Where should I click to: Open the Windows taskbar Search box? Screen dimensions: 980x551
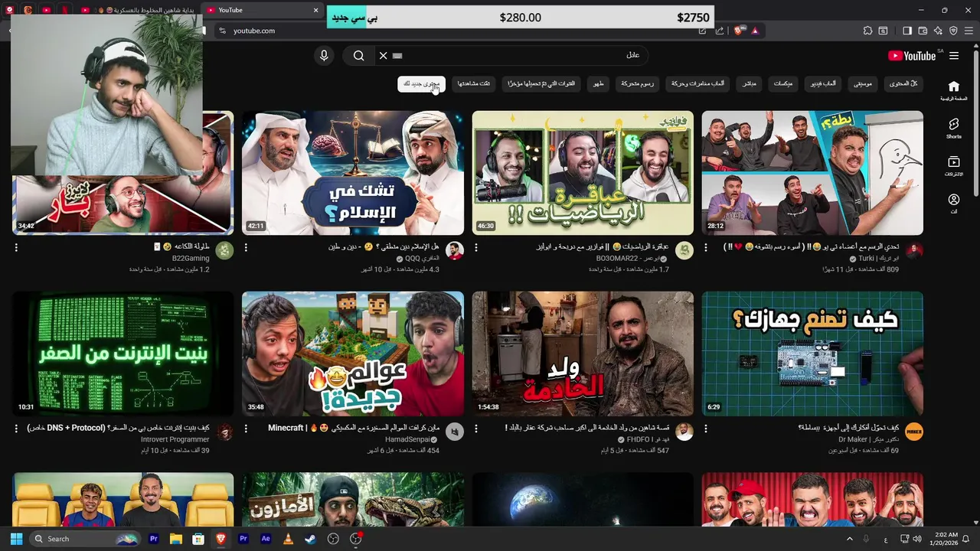pyautogui.click(x=86, y=539)
